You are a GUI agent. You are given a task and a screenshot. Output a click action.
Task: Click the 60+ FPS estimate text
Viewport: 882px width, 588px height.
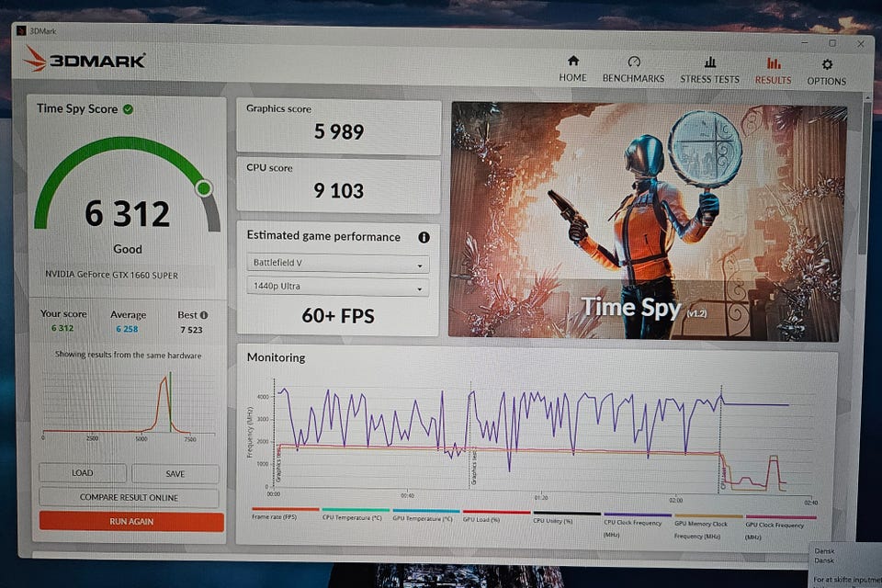[x=338, y=316]
